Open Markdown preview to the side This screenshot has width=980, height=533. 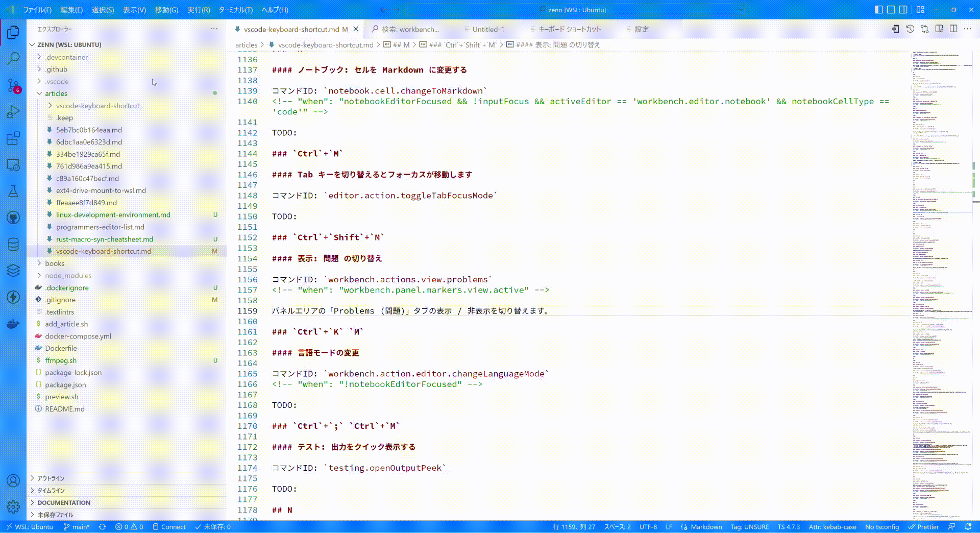click(939, 29)
